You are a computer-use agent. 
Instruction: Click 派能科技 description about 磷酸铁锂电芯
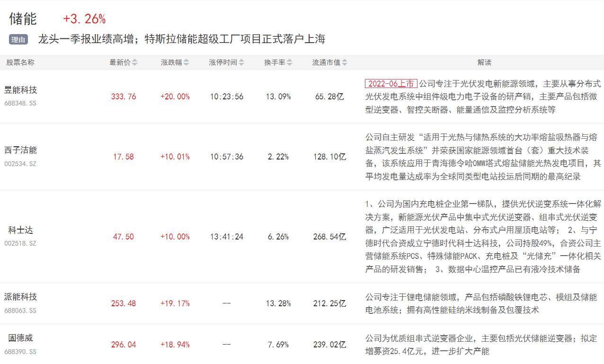(481, 303)
